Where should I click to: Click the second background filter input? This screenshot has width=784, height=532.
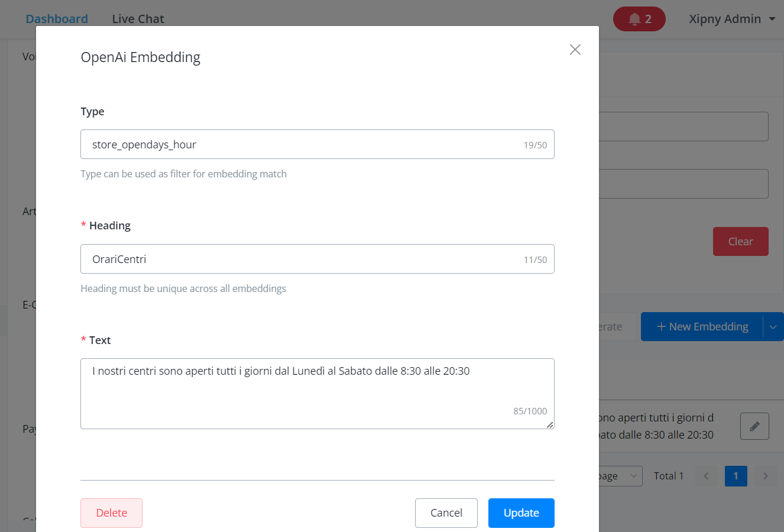pyautogui.click(x=683, y=184)
